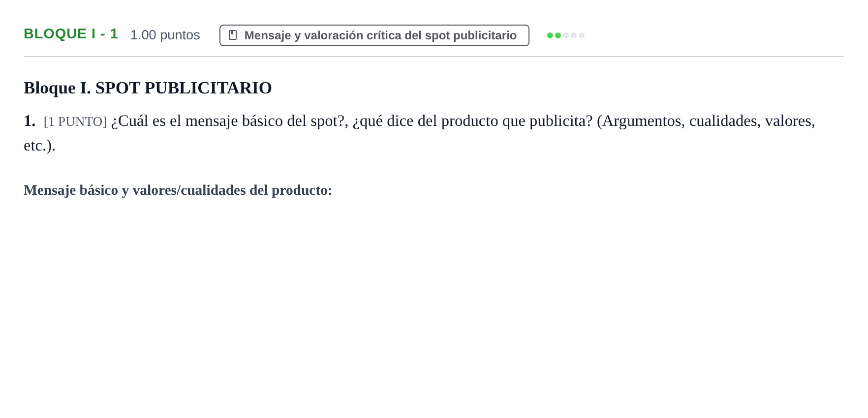Open the 'Mensaje y valoración crítica del spot publicitario' tag
The height and width of the screenshot is (418, 868).
point(374,35)
